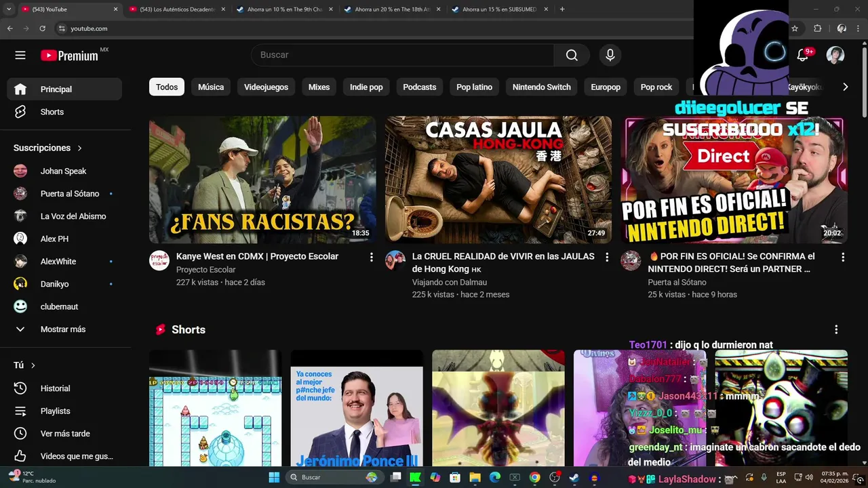
Task: Expand Mostrar más in subscriptions
Action: coord(64,329)
